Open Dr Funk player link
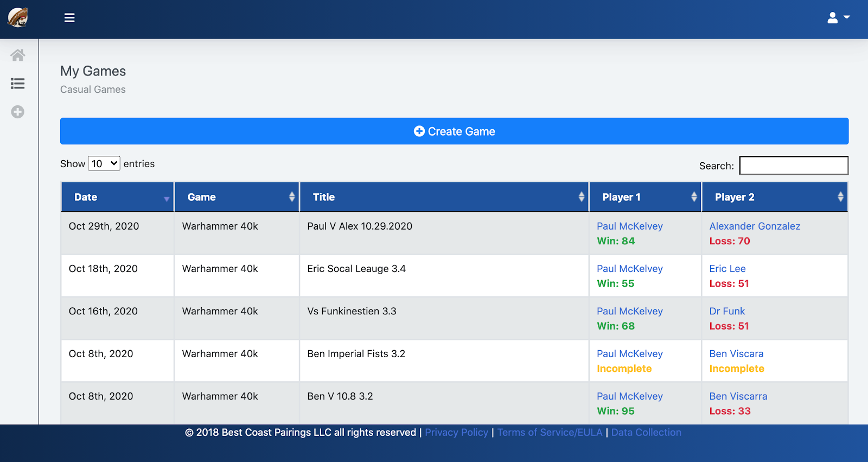 [x=727, y=311]
